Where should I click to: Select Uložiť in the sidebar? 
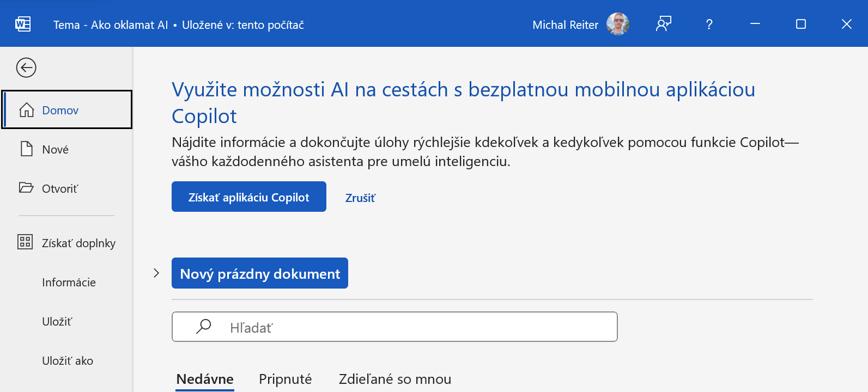57,321
